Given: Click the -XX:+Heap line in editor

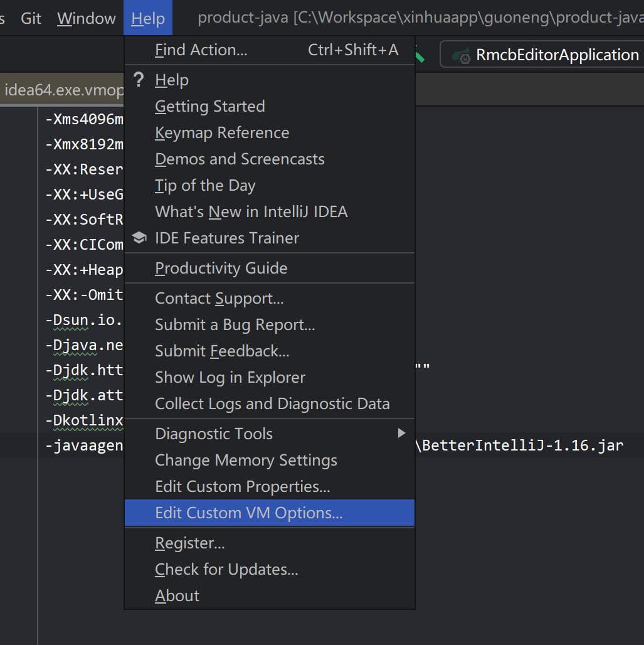Looking at the screenshot, I should [84, 270].
